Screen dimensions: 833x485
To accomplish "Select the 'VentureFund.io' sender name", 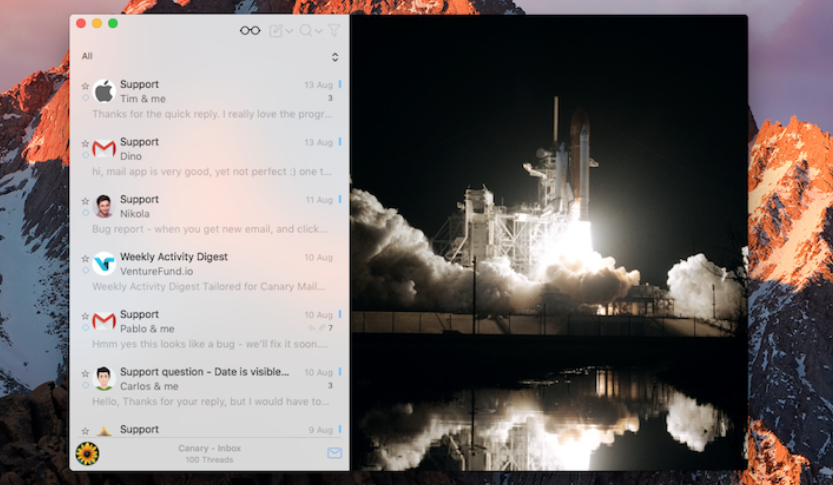I will coord(156,271).
